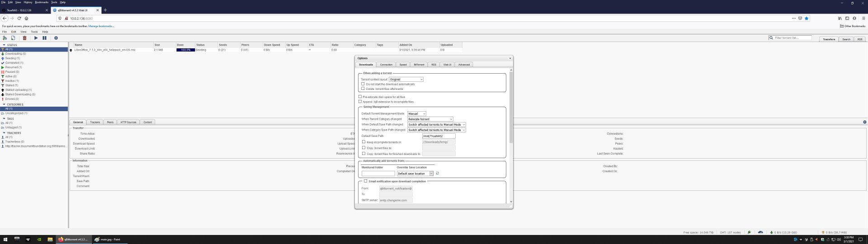This screenshot has height=244, width=868.
Task: Click the connection status plug icon
Action: tap(749, 232)
